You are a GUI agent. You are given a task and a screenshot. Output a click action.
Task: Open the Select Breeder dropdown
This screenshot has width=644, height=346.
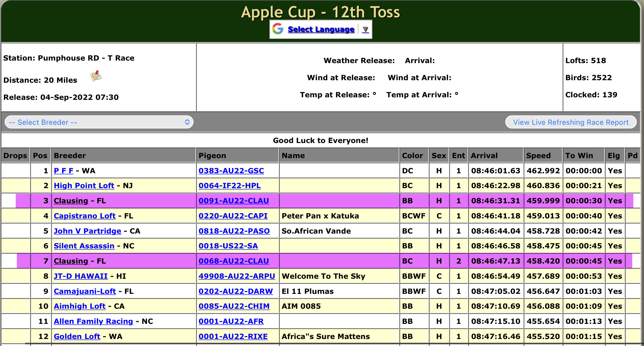click(99, 122)
